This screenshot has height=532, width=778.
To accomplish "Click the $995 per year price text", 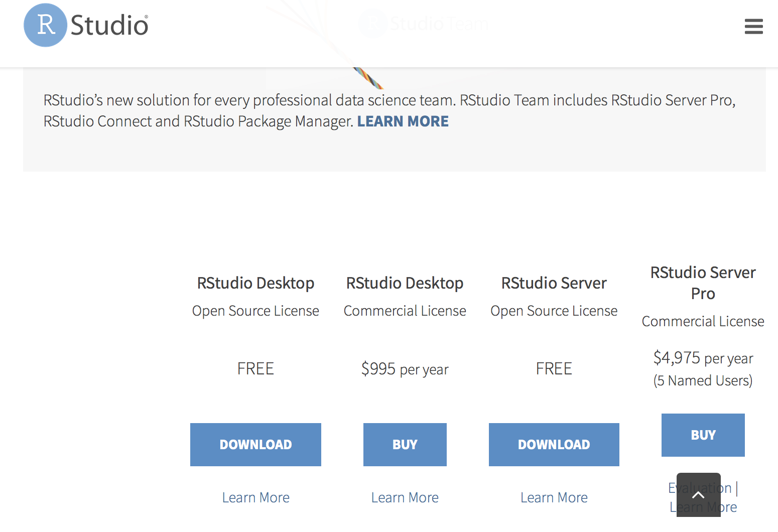I will pyautogui.click(x=405, y=369).
